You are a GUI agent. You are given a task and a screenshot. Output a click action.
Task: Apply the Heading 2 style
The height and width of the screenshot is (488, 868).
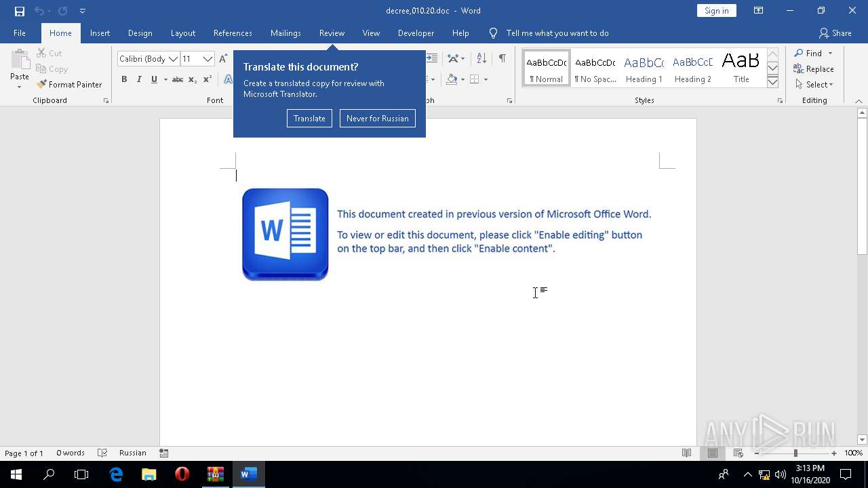click(x=693, y=68)
